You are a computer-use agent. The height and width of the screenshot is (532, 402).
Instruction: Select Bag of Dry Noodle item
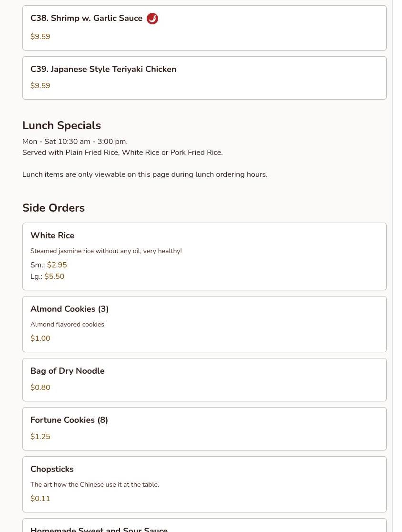67,371
